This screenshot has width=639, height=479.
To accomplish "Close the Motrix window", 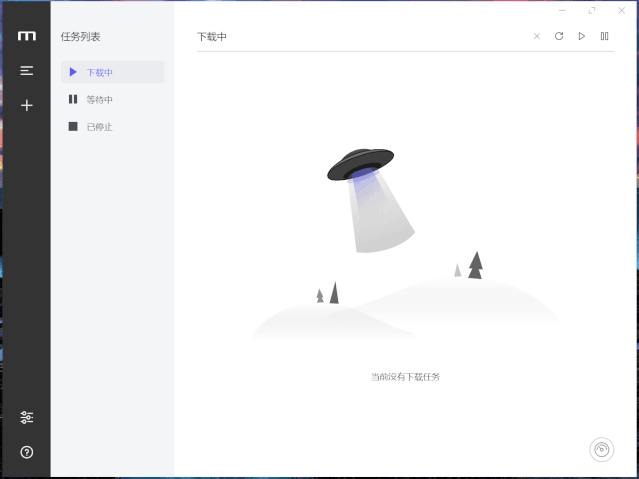I will pyautogui.click(x=621, y=11).
